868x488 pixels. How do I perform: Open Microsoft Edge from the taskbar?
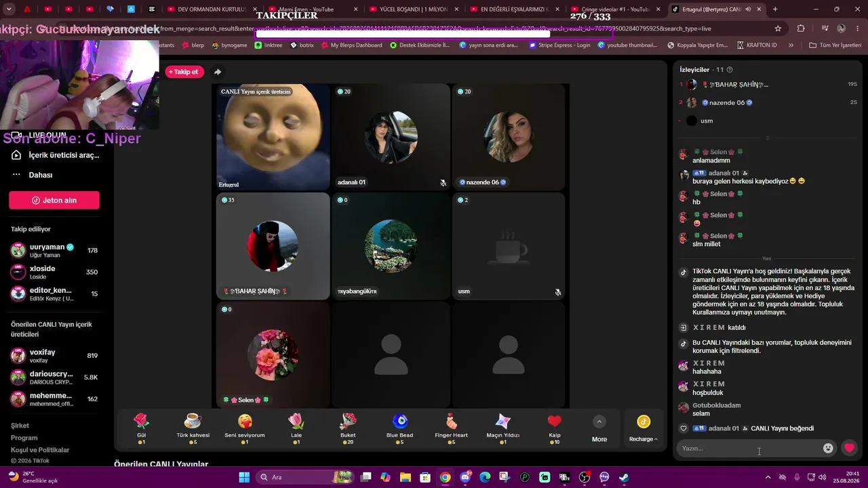tap(485, 477)
